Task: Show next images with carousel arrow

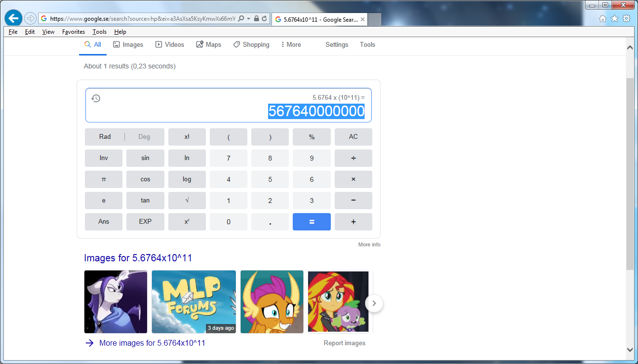Action: tap(374, 304)
